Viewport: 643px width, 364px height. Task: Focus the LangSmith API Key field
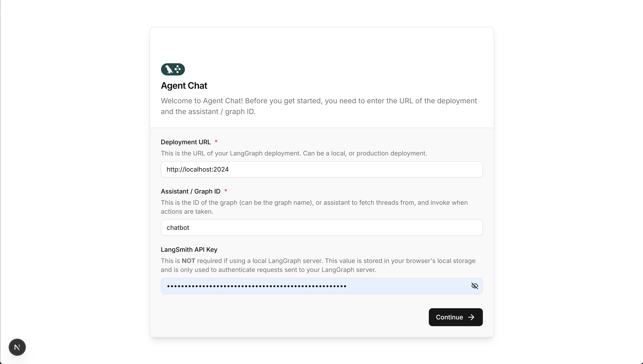pos(321,286)
